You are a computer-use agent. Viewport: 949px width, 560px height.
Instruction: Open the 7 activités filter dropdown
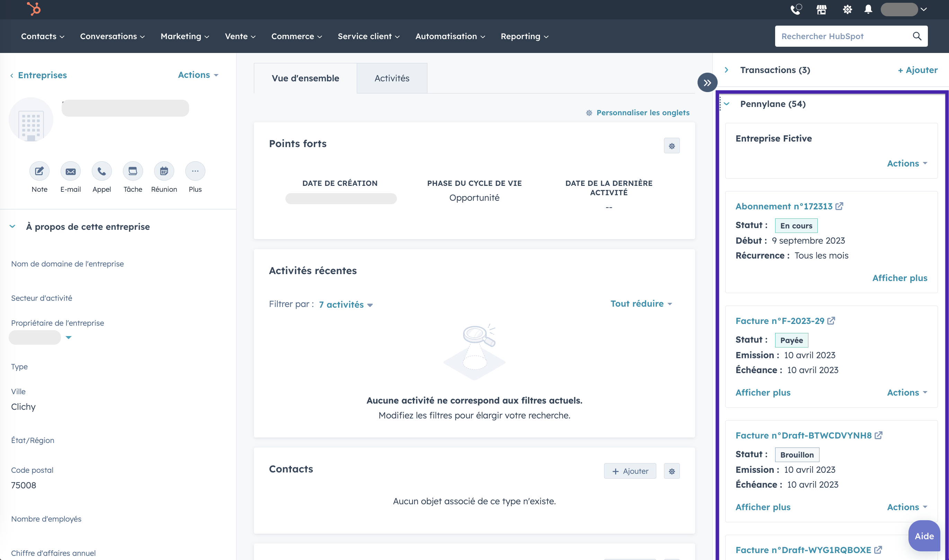tap(346, 305)
